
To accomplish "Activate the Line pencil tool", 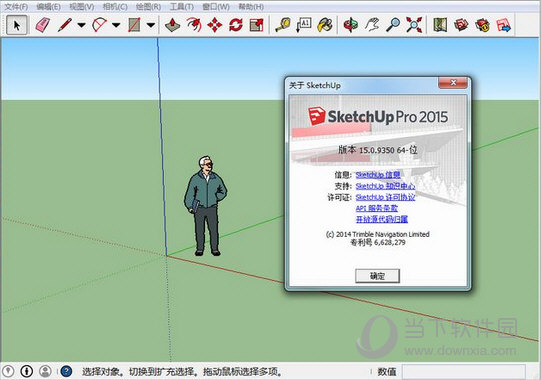I will click(x=65, y=25).
